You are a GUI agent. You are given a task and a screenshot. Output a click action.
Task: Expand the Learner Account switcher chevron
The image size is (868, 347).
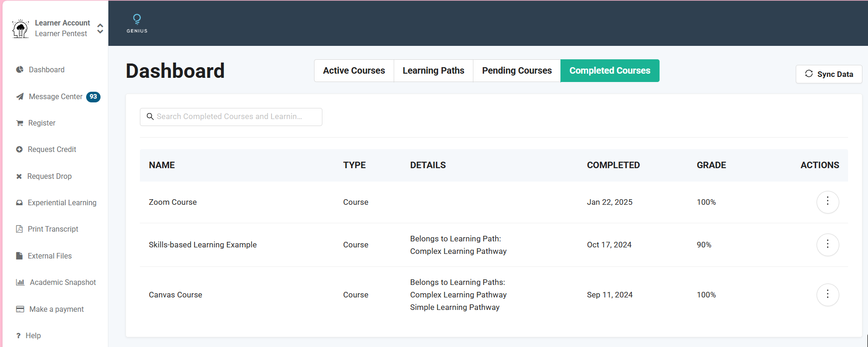pos(100,29)
